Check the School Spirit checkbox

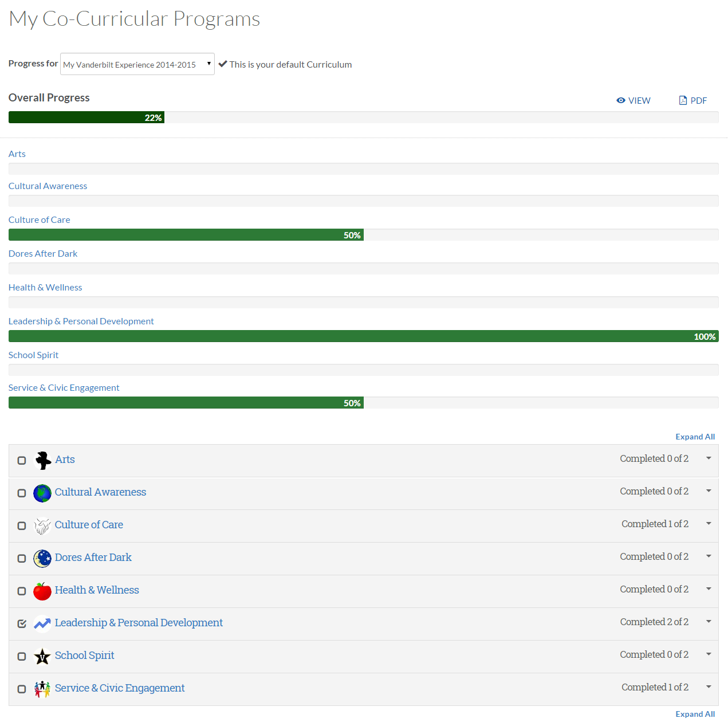[x=22, y=656]
